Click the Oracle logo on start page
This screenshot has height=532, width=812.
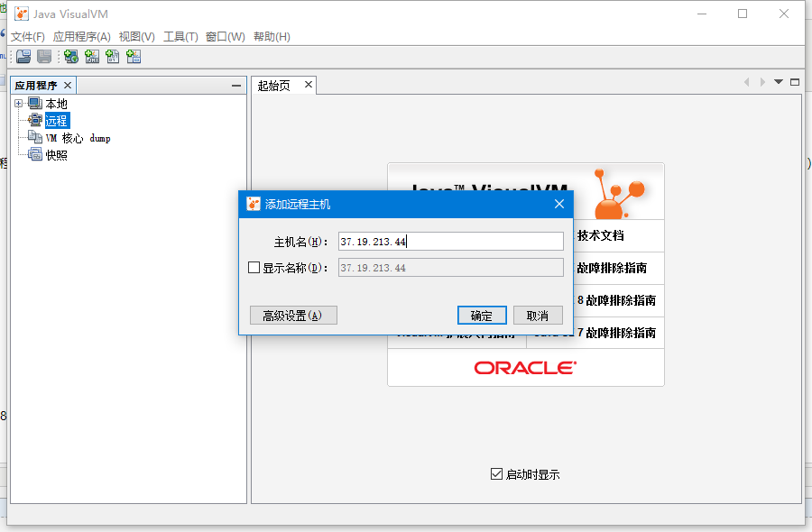coord(525,367)
